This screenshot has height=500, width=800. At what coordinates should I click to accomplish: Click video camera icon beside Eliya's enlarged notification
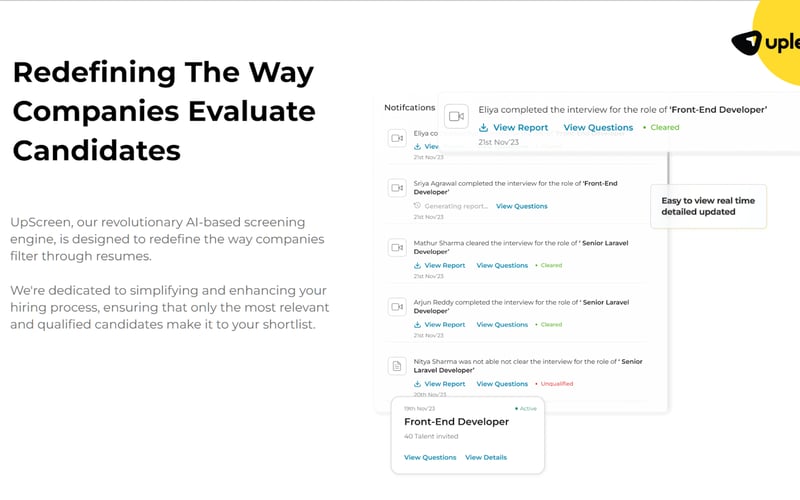(x=456, y=116)
